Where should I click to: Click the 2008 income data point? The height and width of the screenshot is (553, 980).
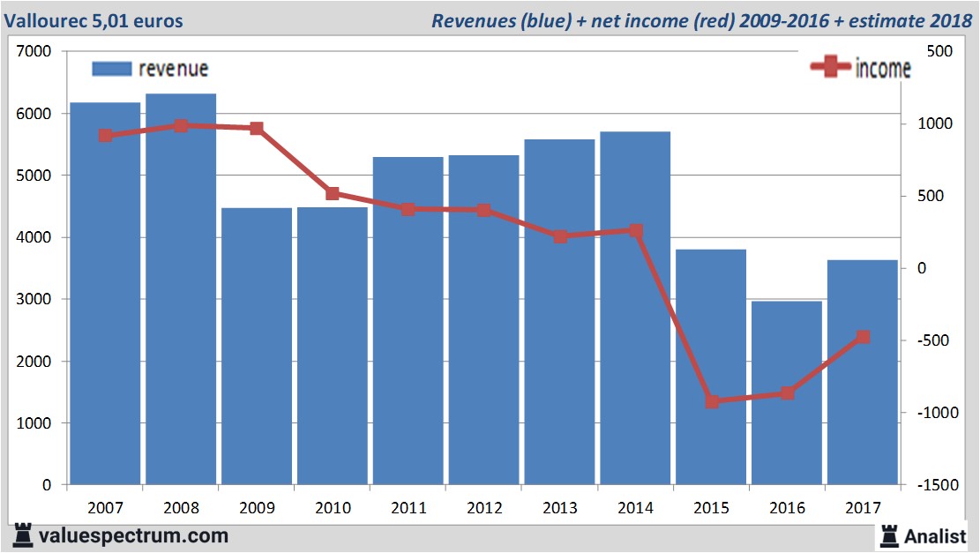click(181, 126)
